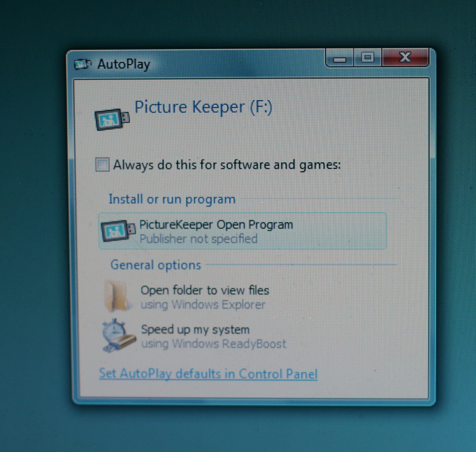Click the using Windows ReadyBoost subtitle
Image resolution: width=476 pixels, height=452 pixels.
[x=214, y=344]
